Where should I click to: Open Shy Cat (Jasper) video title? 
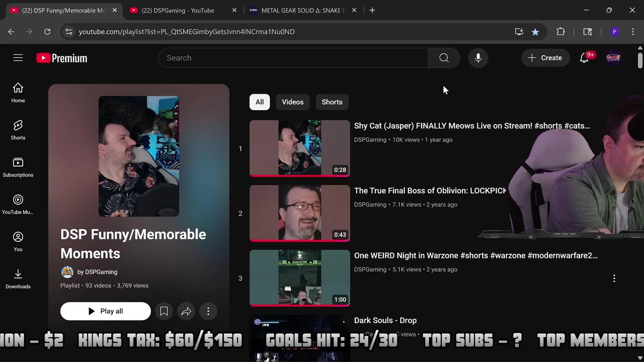(x=472, y=126)
